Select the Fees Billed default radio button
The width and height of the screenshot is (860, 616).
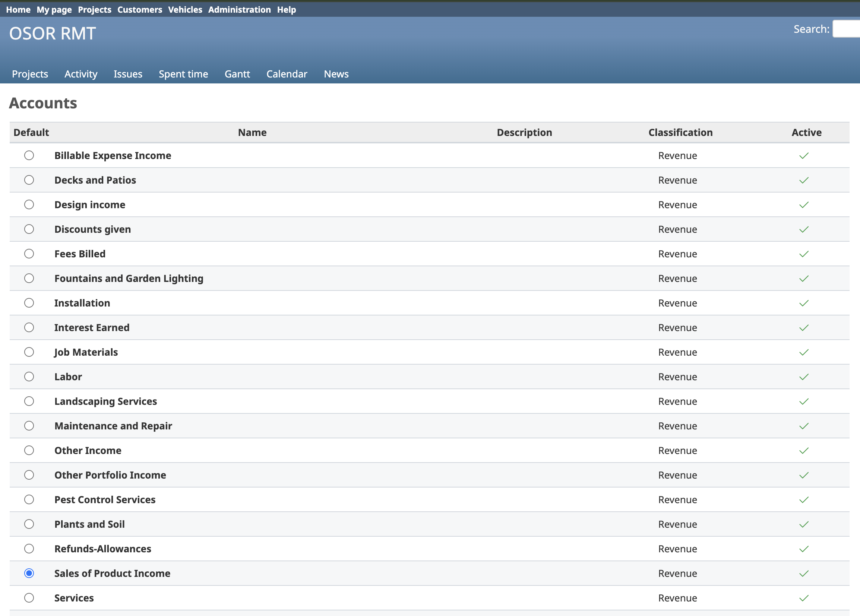click(x=29, y=254)
